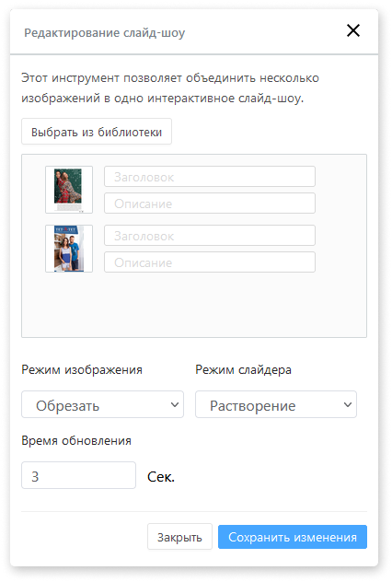392x582 pixels.
Task: Open the 'Режим изображения' dropdown showing Обрезать
Action: click(x=102, y=404)
